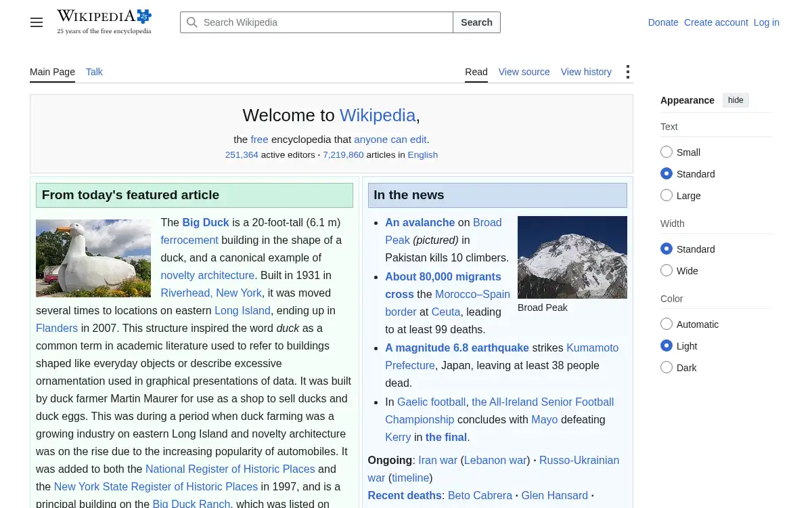
Task: Click 'anyone can edit' link
Action: pos(390,140)
